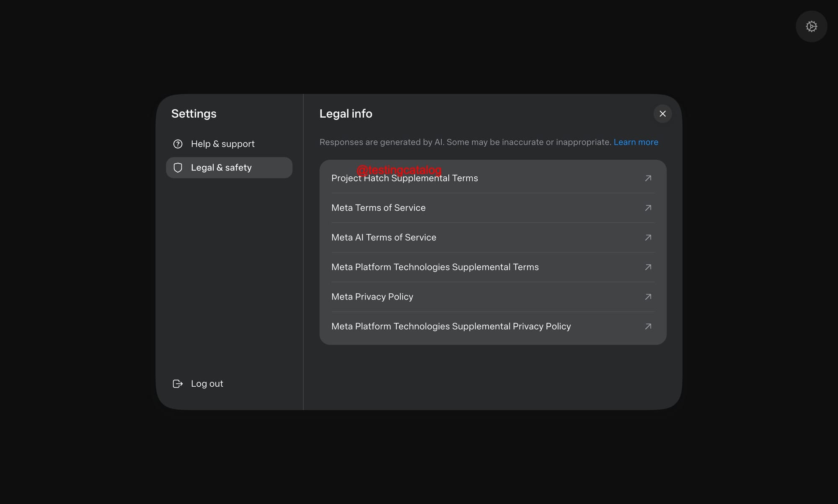
Task: Open Meta Platform Technologies Supplemental Terms
Action: (493, 267)
